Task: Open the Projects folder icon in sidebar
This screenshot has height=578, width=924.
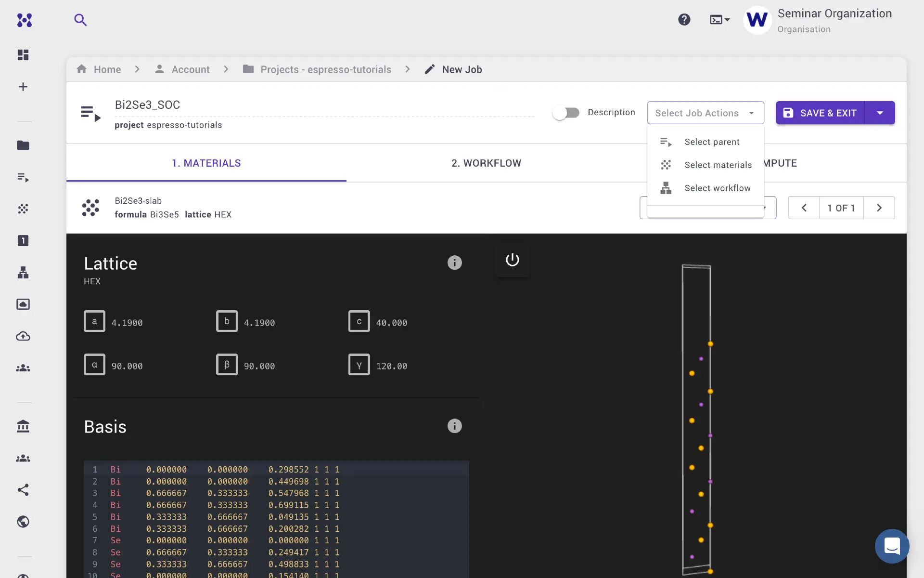Action: [23, 145]
